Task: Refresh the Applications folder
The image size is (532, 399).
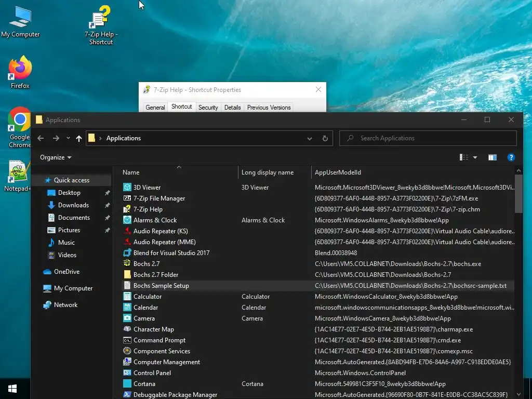Action: point(325,138)
